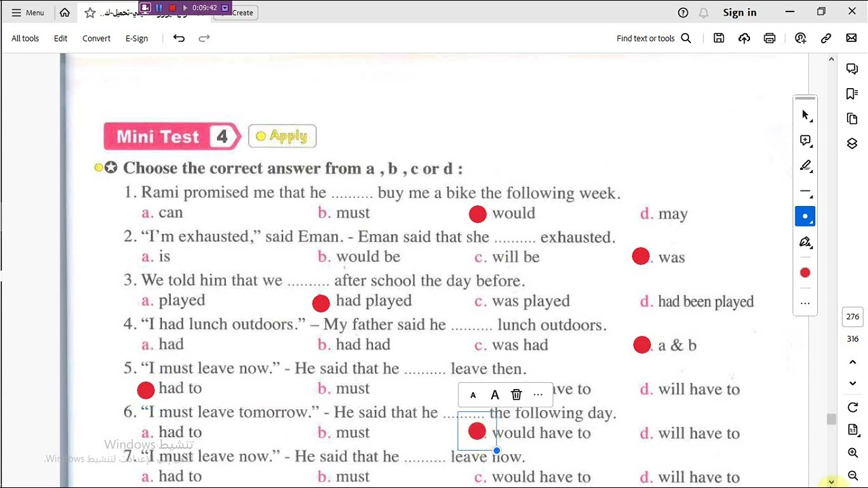Increase annotation size with large A
This screenshot has width=868, height=488.
(x=494, y=394)
